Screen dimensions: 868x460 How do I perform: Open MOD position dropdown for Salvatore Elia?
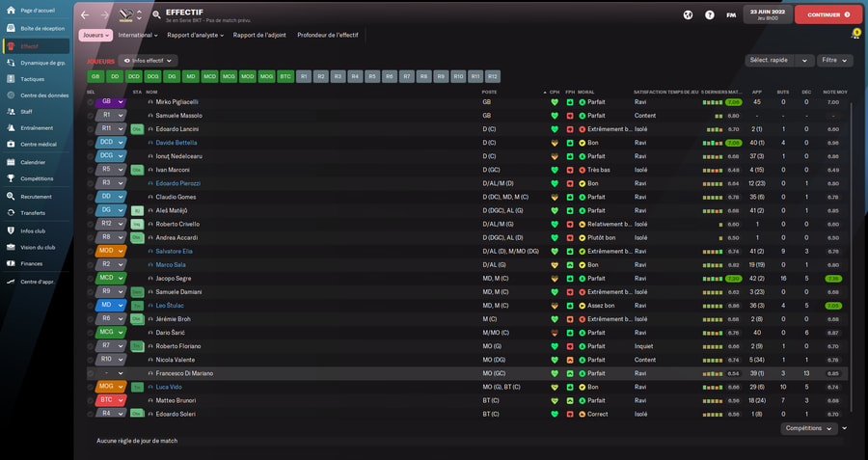111,252
